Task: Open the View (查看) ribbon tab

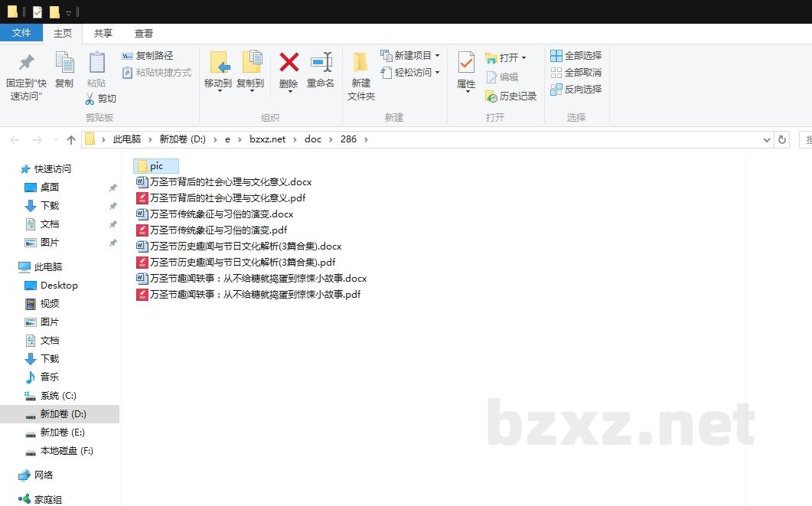Action: coord(144,34)
